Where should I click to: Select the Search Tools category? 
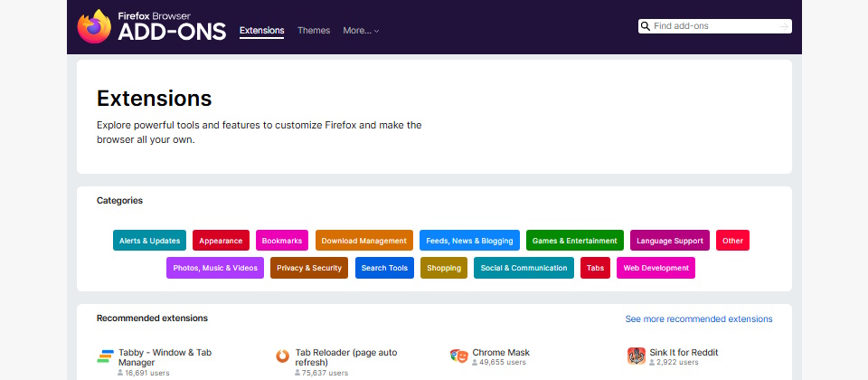pos(384,268)
